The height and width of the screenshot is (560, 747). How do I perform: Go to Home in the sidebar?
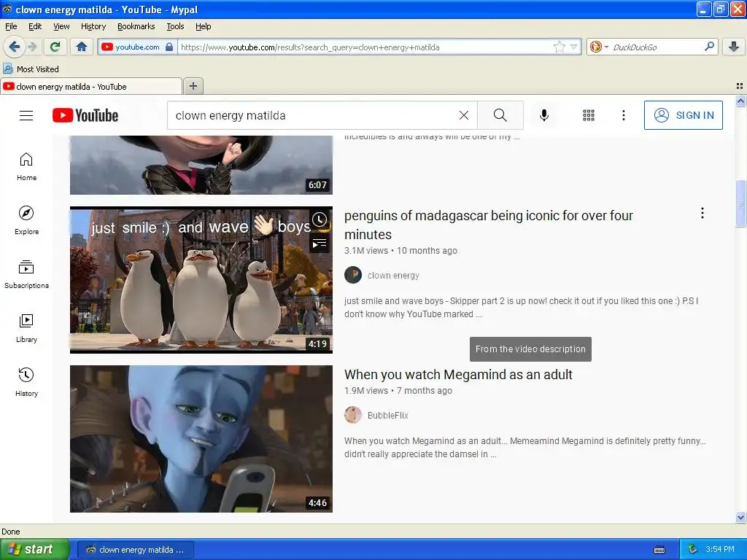[26, 167]
